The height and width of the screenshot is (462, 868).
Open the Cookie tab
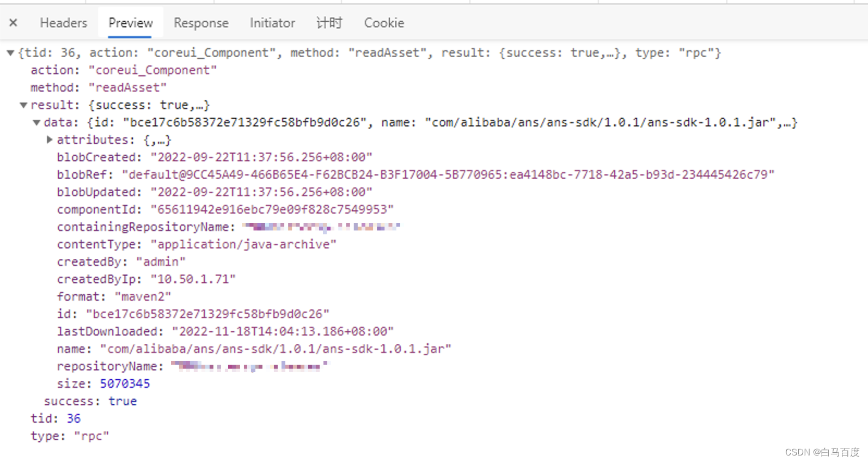point(384,23)
